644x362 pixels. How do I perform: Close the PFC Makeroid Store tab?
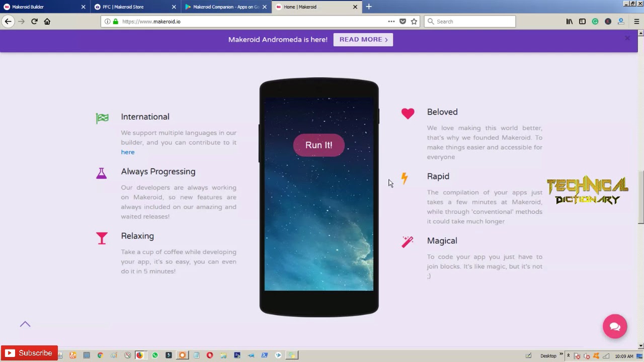[174, 7]
